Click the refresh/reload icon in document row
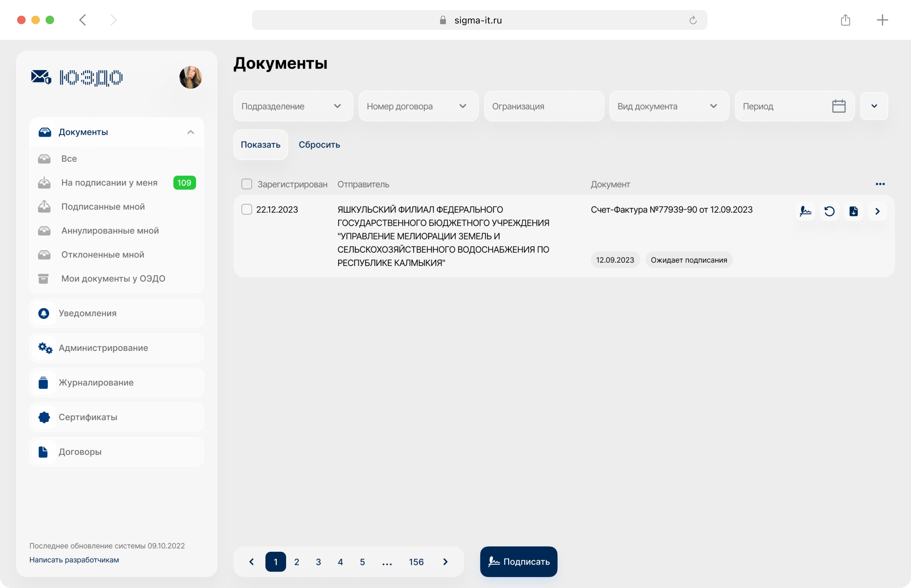The height and width of the screenshot is (588, 911). [x=829, y=211]
